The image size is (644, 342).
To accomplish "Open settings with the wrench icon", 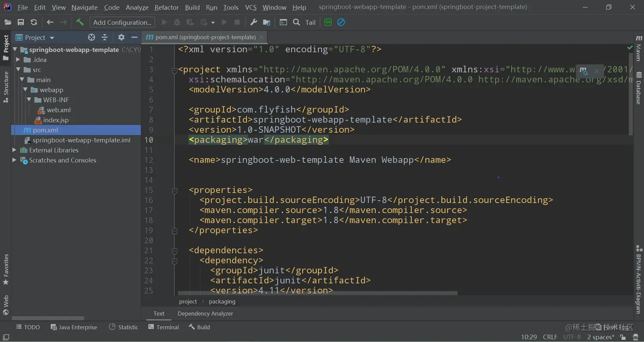I will [x=253, y=22].
